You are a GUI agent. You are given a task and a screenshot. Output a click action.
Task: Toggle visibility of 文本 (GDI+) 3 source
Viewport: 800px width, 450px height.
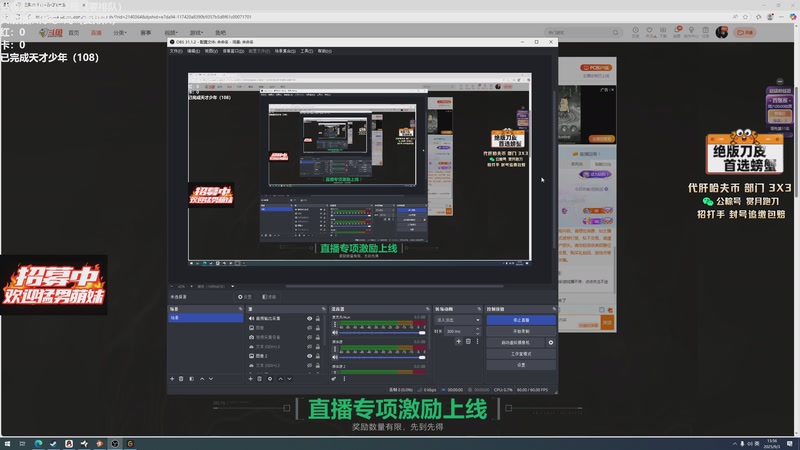tap(309, 346)
